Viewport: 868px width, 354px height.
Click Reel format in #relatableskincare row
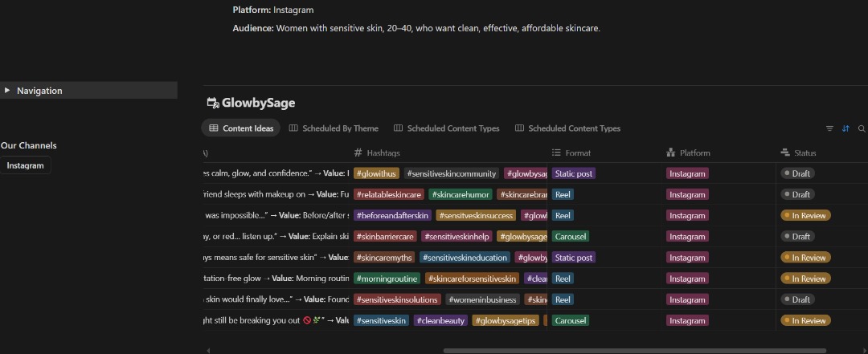coord(563,195)
